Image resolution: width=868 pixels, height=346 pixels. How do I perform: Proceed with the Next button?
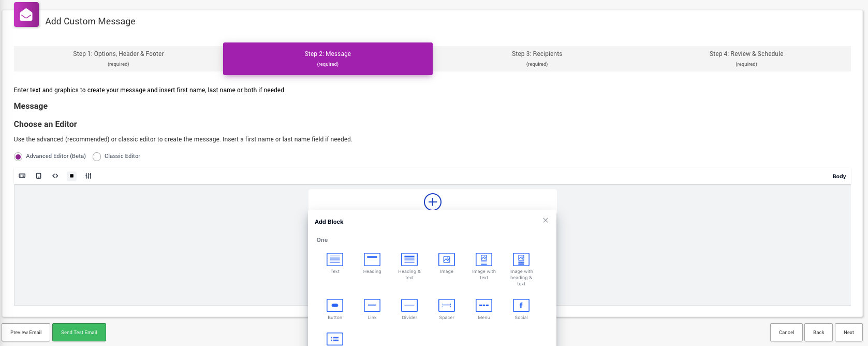coord(849,333)
